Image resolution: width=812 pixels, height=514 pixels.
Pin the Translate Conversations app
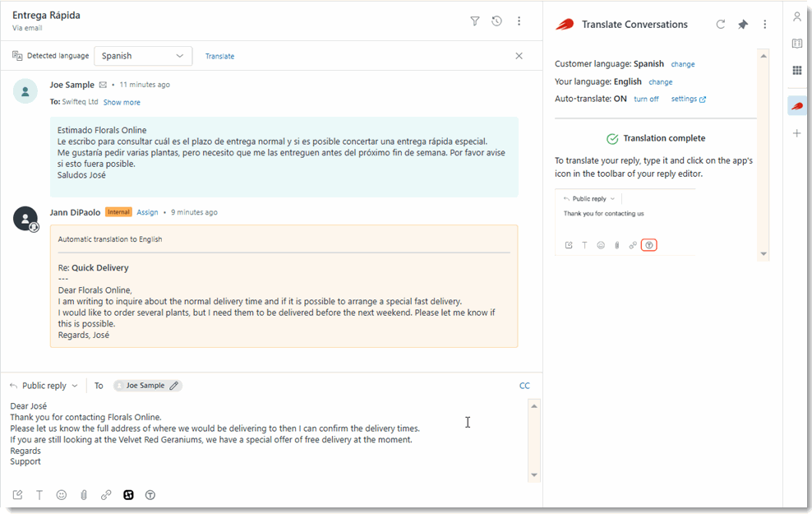coord(743,25)
